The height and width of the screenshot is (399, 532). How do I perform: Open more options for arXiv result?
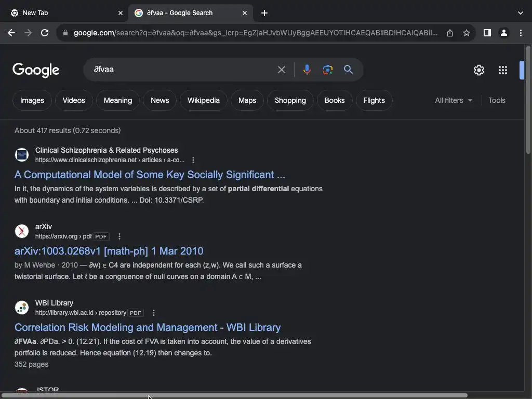point(119,236)
